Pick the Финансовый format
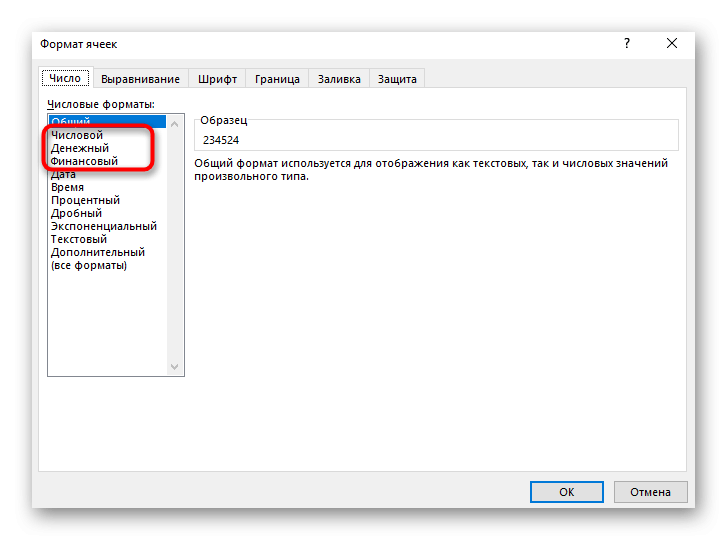This screenshot has width=727, height=540. 107,161
